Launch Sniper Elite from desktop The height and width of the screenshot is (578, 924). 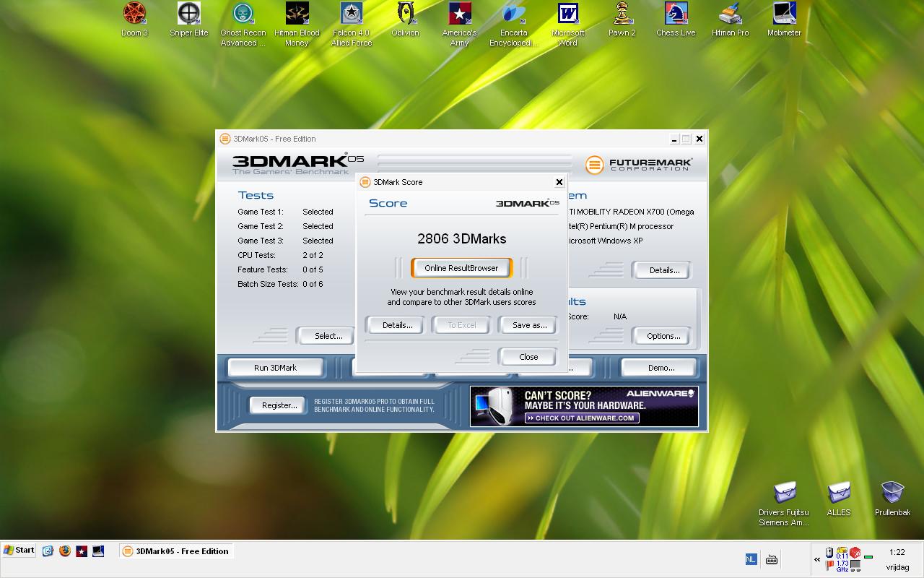pos(188,20)
